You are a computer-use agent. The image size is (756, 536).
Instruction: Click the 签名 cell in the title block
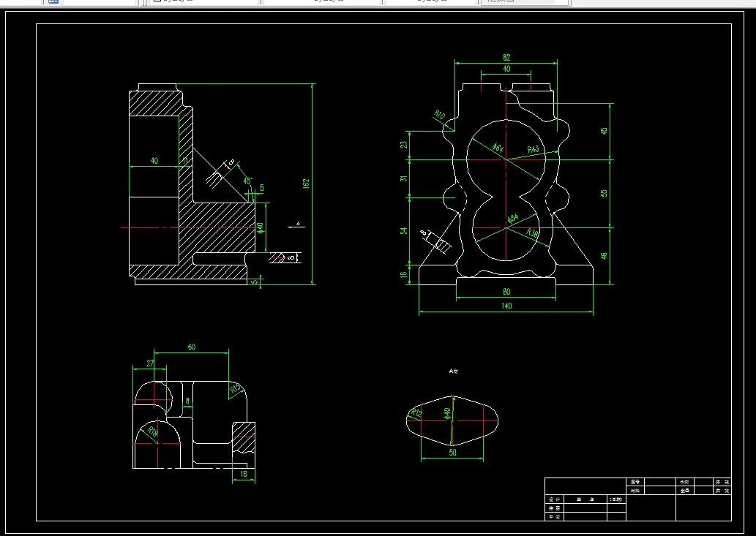(585, 499)
